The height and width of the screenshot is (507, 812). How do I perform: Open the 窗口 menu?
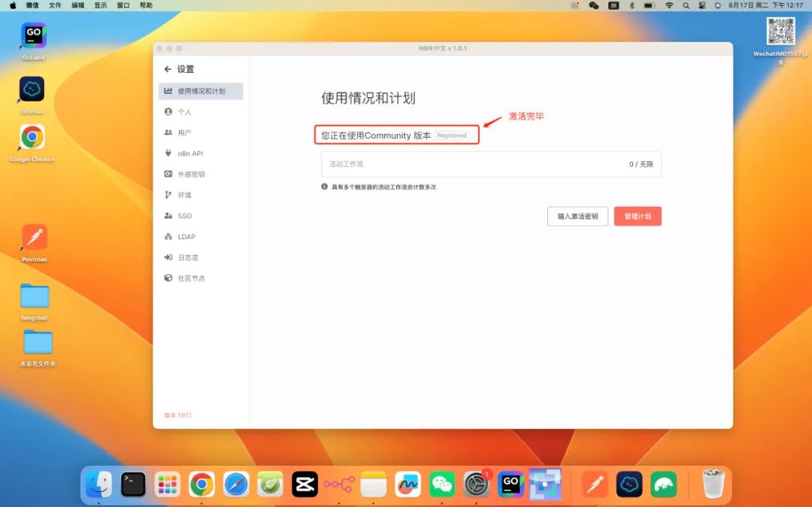tap(123, 5)
